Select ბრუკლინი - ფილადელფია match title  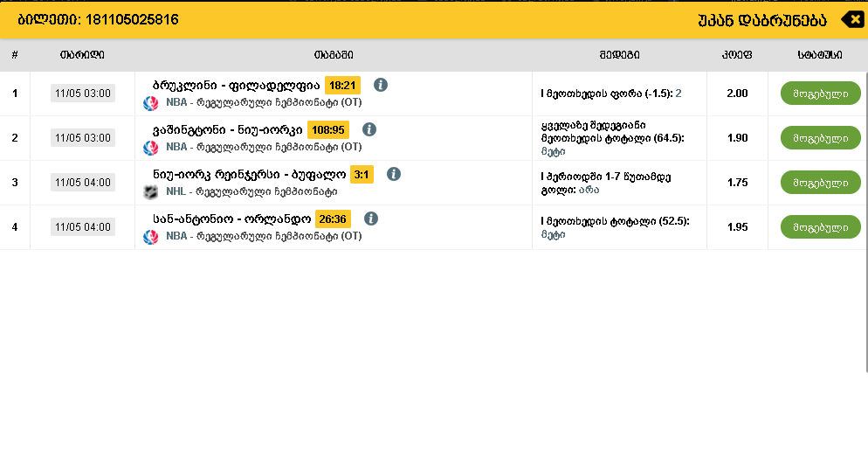[237, 86]
